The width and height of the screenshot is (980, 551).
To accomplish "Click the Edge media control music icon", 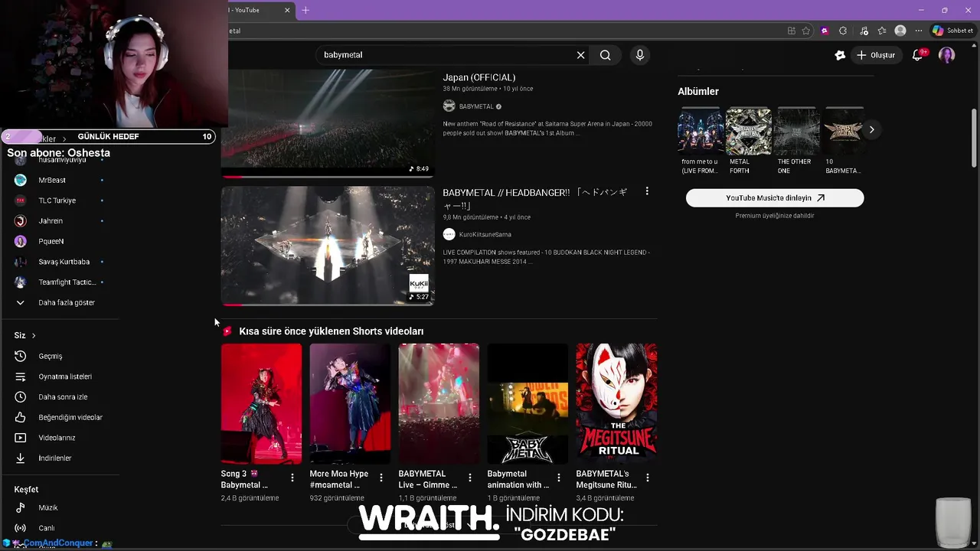I will coord(864,31).
